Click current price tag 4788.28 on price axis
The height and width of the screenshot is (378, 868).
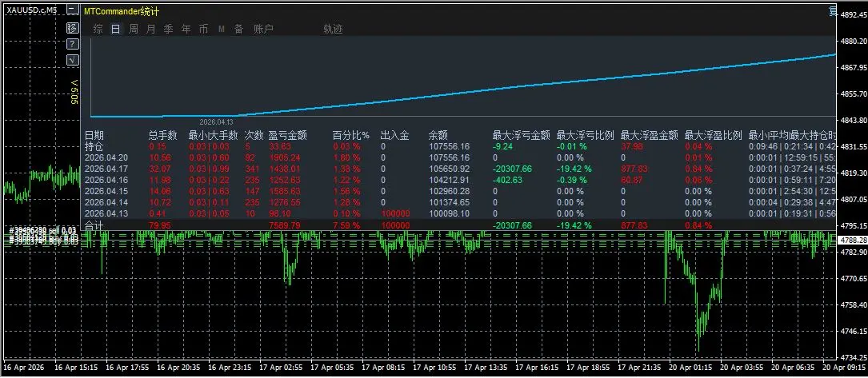tap(853, 240)
